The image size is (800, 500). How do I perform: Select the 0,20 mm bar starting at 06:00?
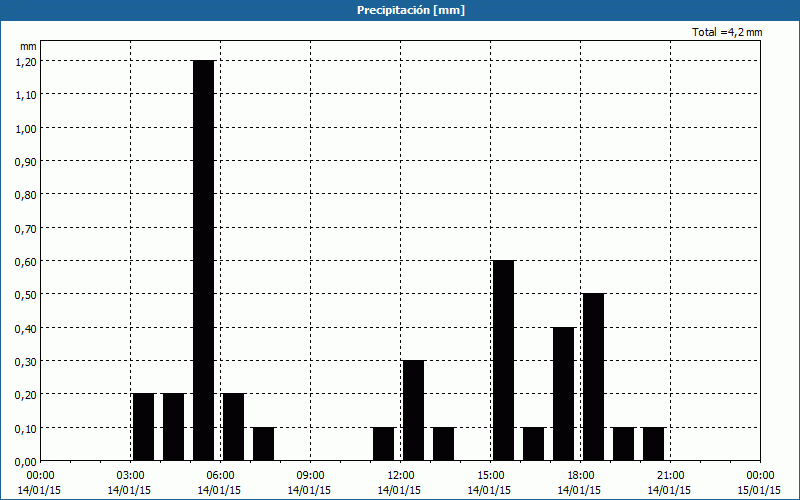233,427
